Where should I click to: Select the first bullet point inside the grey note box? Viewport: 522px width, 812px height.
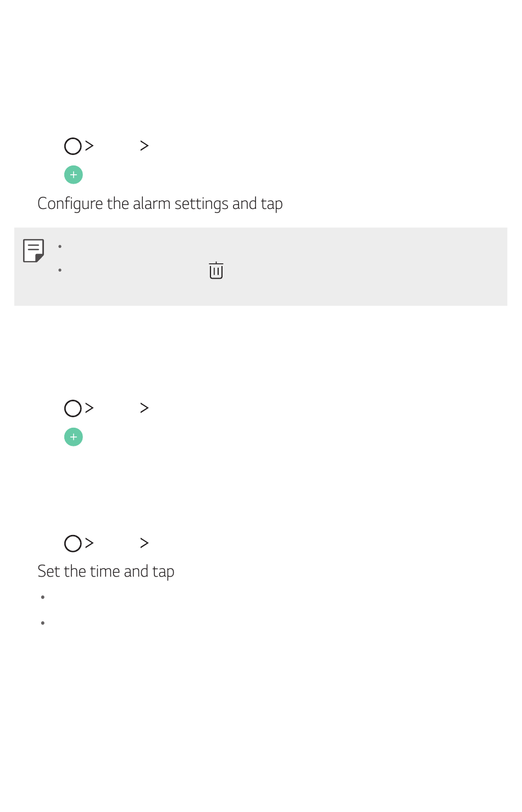pyautogui.click(x=60, y=246)
